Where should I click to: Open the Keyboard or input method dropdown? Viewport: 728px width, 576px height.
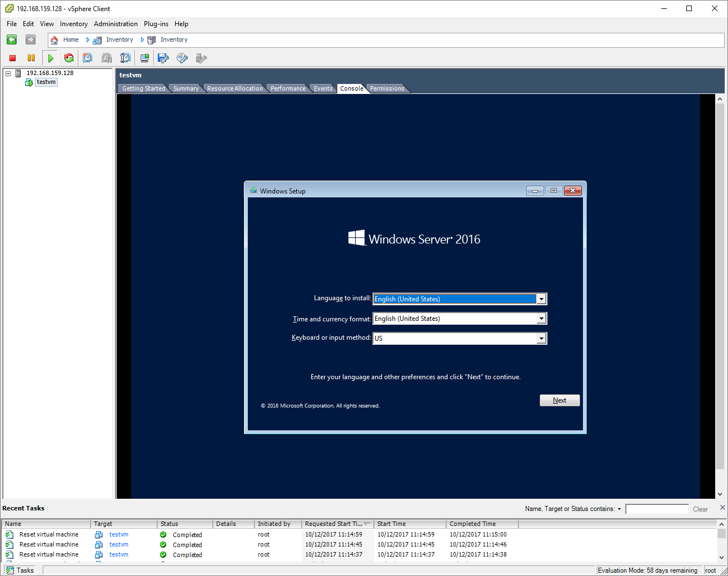click(541, 339)
